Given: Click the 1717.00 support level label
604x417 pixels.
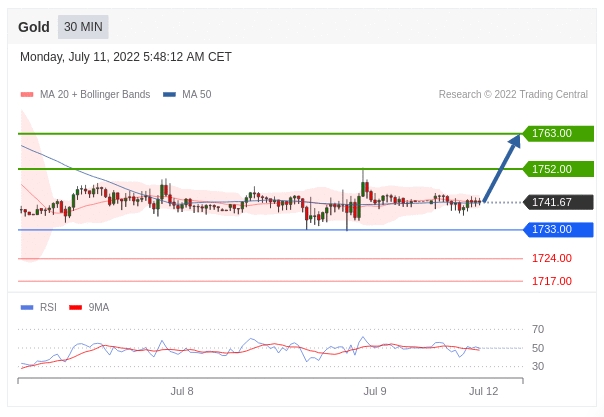Looking at the screenshot, I should 552,281.
